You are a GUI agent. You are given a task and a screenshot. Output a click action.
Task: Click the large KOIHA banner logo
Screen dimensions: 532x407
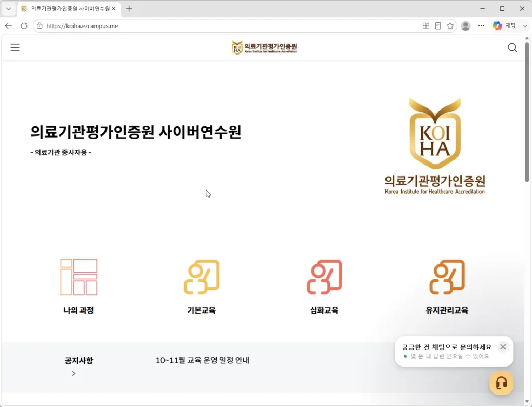pyautogui.click(x=435, y=146)
